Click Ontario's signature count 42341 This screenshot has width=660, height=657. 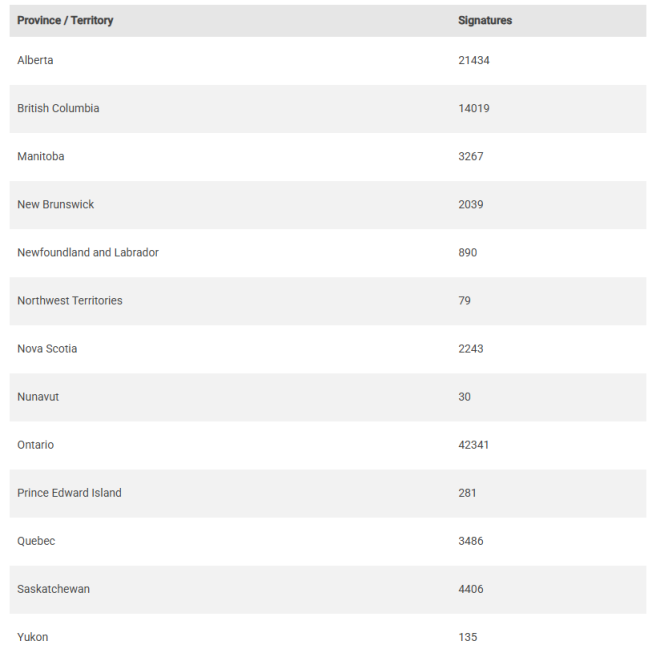tap(474, 444)
